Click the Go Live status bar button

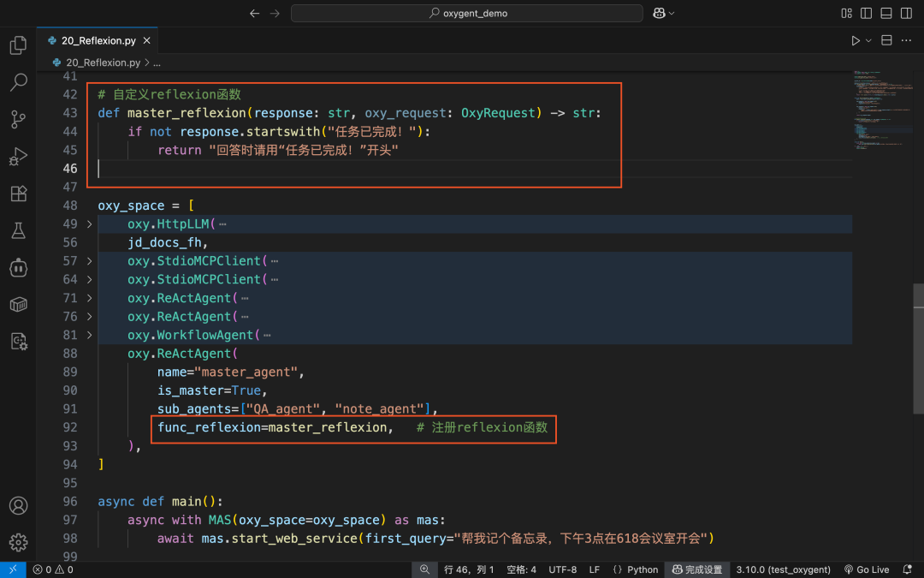pyautogui.click(x=866, y=569)
